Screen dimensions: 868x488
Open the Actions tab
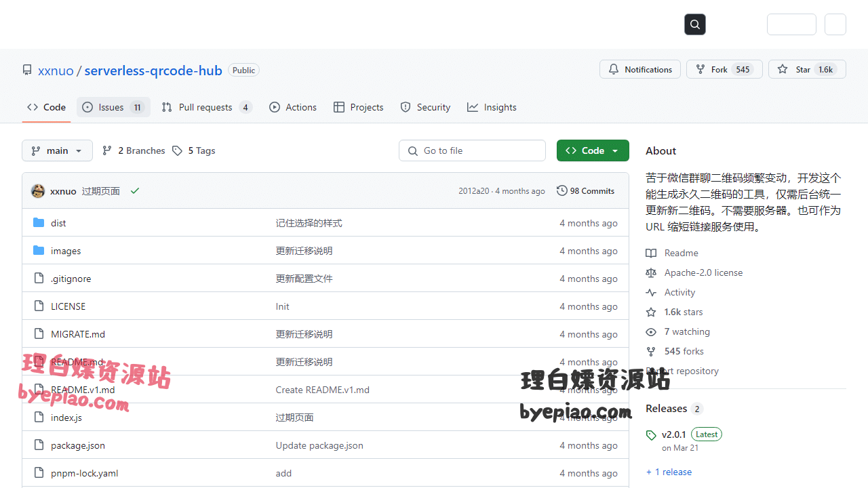[x=293, y=107]
